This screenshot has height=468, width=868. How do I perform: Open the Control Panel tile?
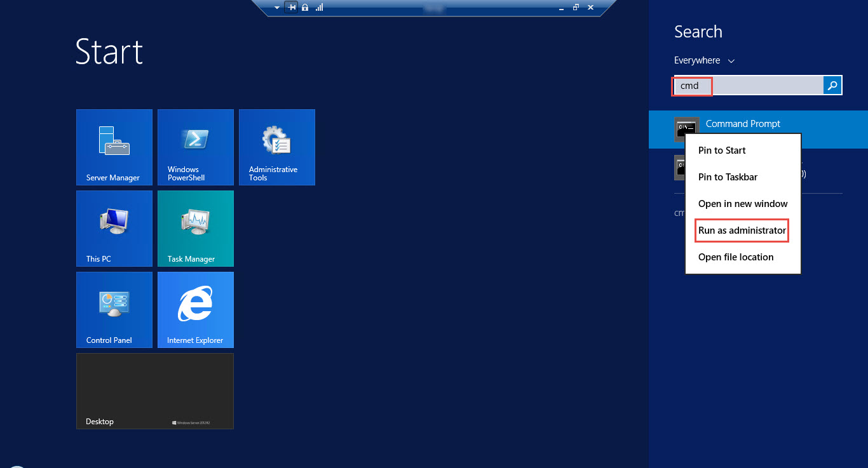click(x=114, y=309)
